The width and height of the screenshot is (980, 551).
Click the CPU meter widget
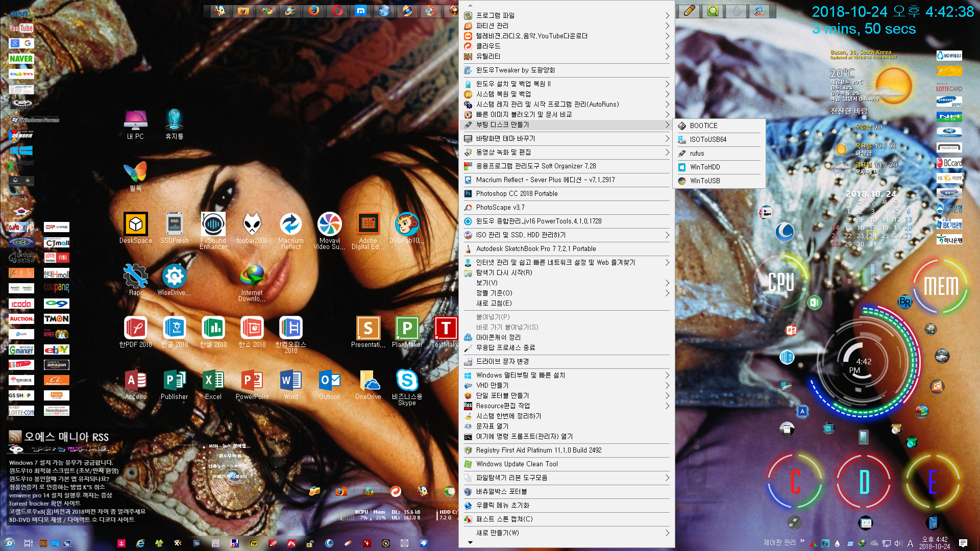tap(781, 282)
